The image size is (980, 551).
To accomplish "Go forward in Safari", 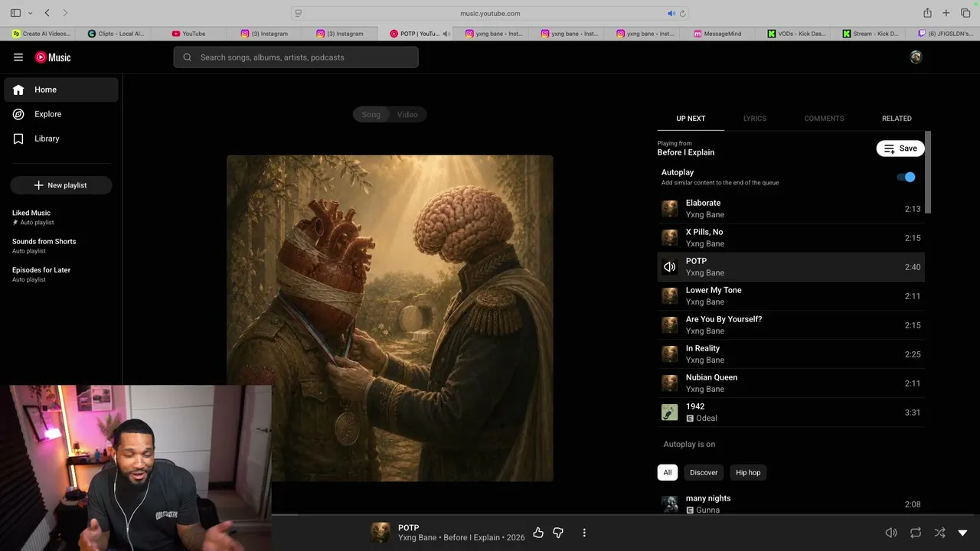I will coord(65,13).
